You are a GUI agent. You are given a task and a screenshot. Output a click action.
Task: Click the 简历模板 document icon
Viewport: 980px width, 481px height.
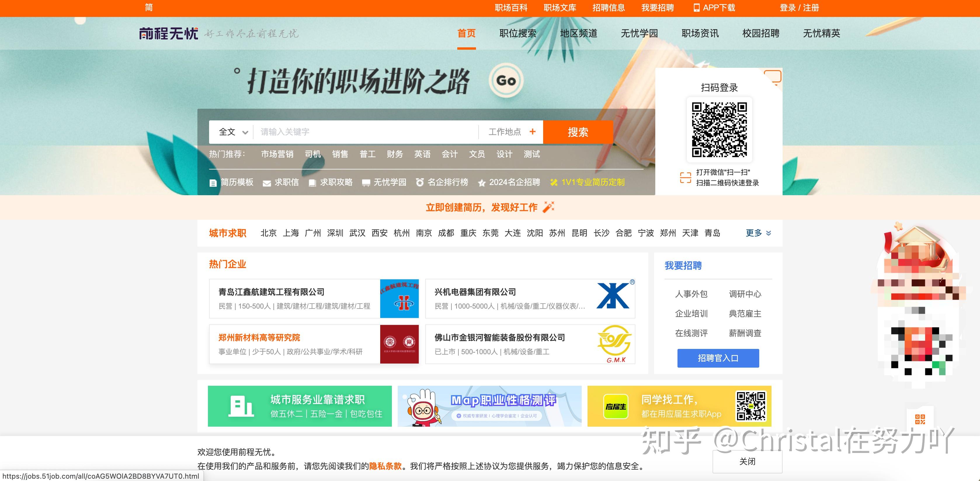[213, 183]
